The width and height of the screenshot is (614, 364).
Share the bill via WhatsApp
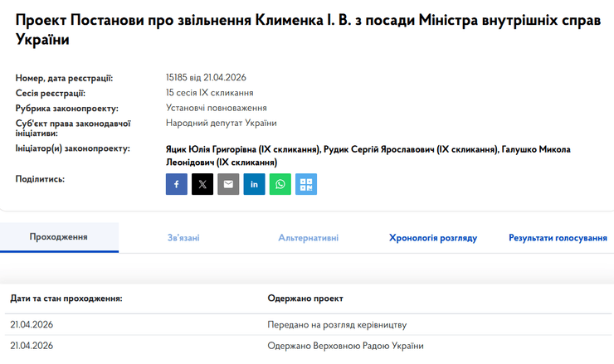pyautogui.click(x=280, y=184)
